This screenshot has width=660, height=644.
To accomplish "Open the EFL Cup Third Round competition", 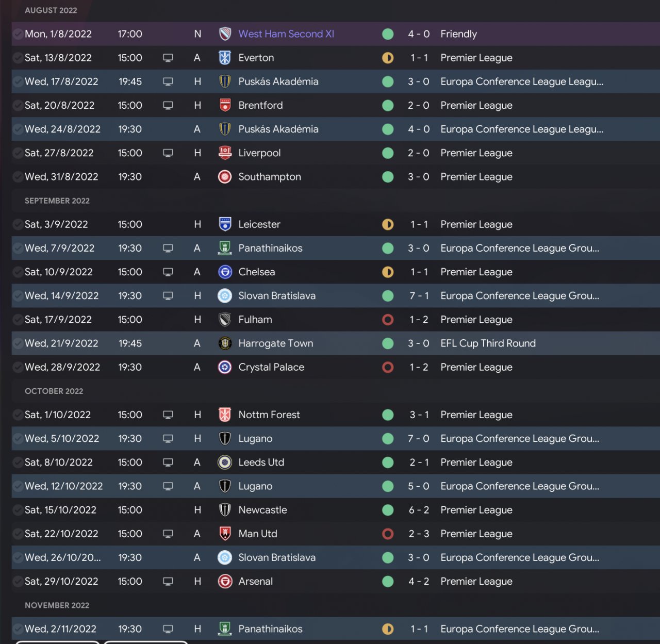I will tap(488, 343).
